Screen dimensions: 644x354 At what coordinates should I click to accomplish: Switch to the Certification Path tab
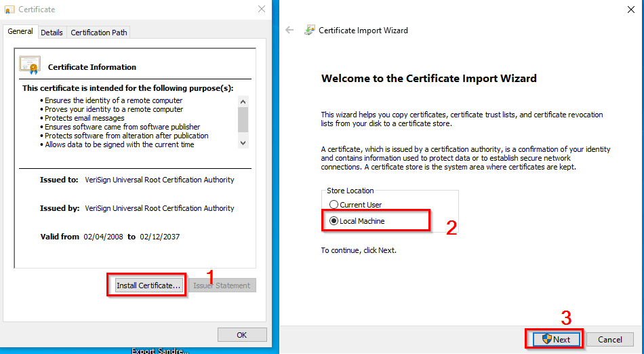98,32
